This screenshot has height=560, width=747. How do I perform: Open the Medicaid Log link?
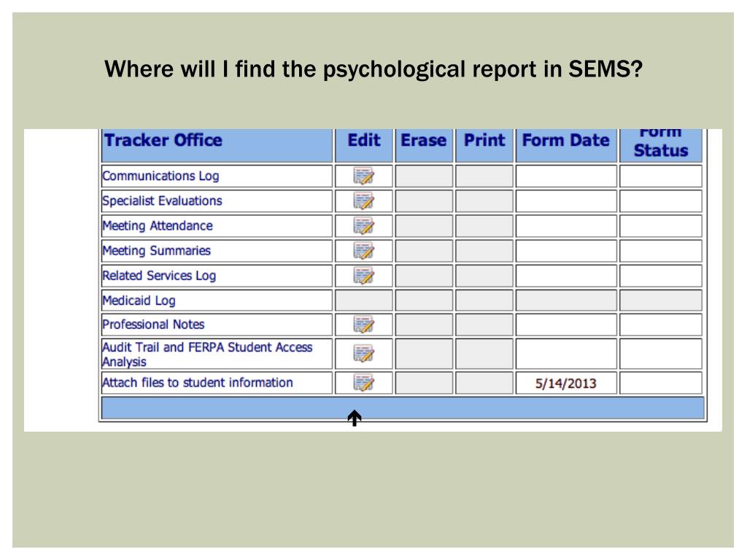[x=139, y=300]
